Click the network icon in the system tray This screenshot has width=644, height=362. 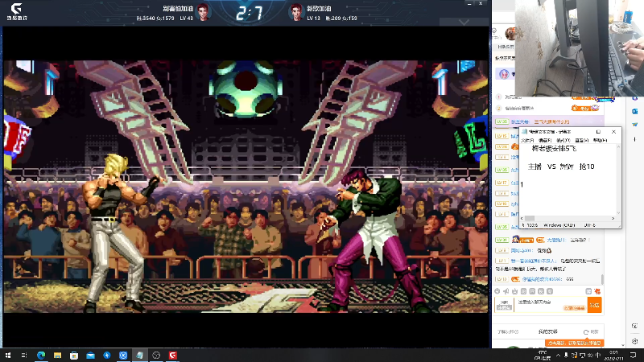tap(582, 356)
